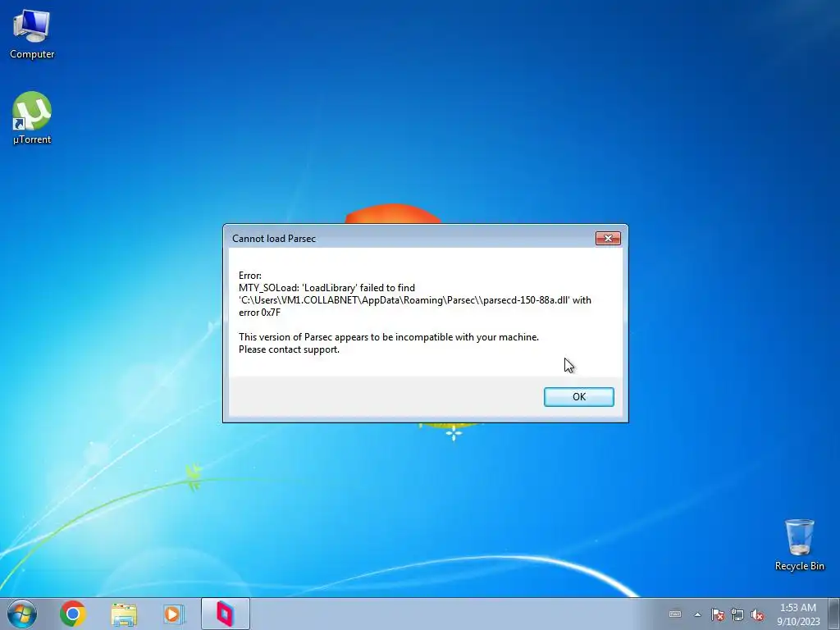This screenshot has width=840, height=630.
Task: Open the Windows Start menu
Action: pos(21,614)
